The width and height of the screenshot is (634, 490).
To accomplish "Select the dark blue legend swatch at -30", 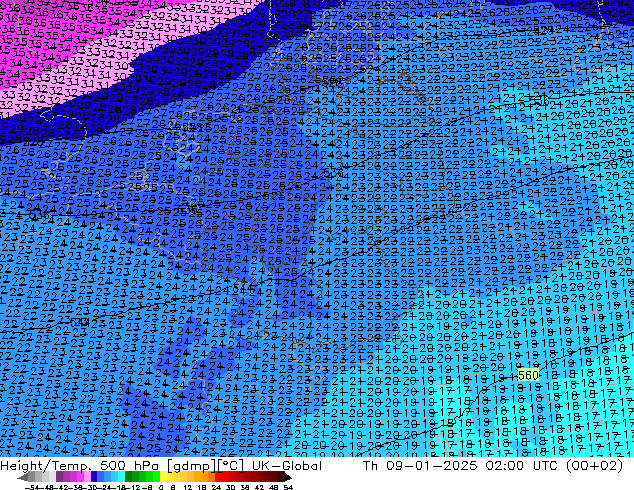I will [x=94, y=477].
